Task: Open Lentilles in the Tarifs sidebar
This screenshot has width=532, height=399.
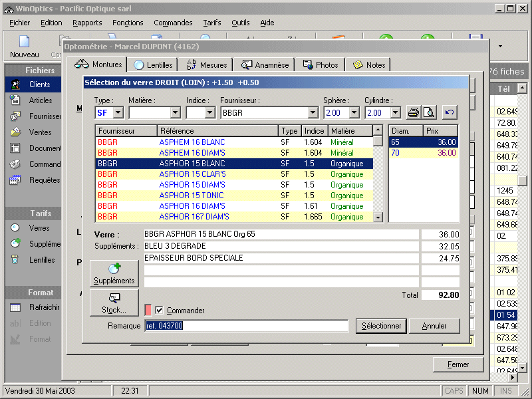Action: point(41,260)
